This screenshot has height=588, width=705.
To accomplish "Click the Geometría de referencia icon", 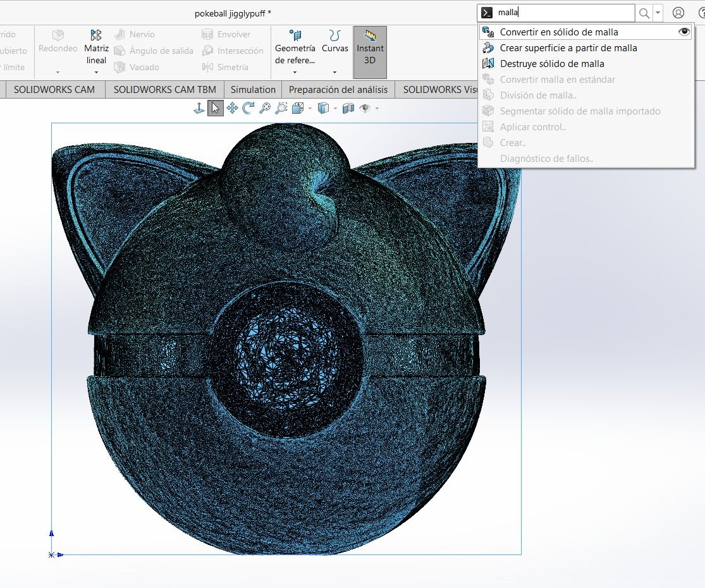I will click(x=295, y=35).
